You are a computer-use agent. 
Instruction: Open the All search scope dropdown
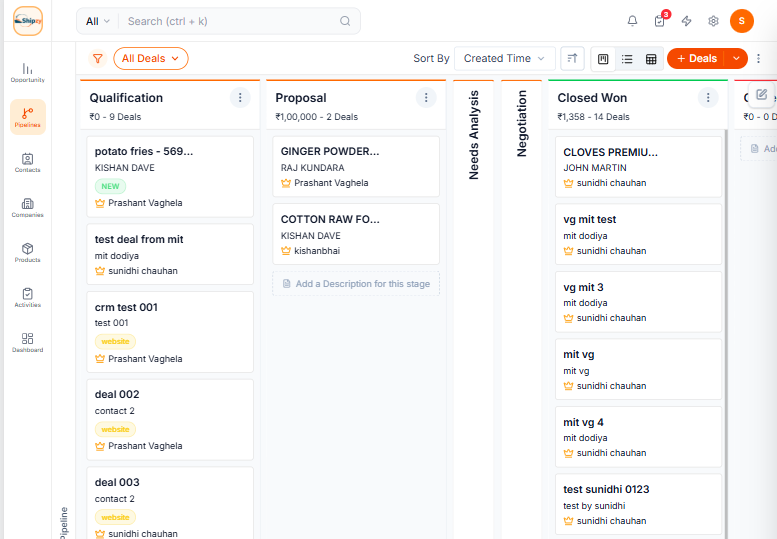[98, 21]
